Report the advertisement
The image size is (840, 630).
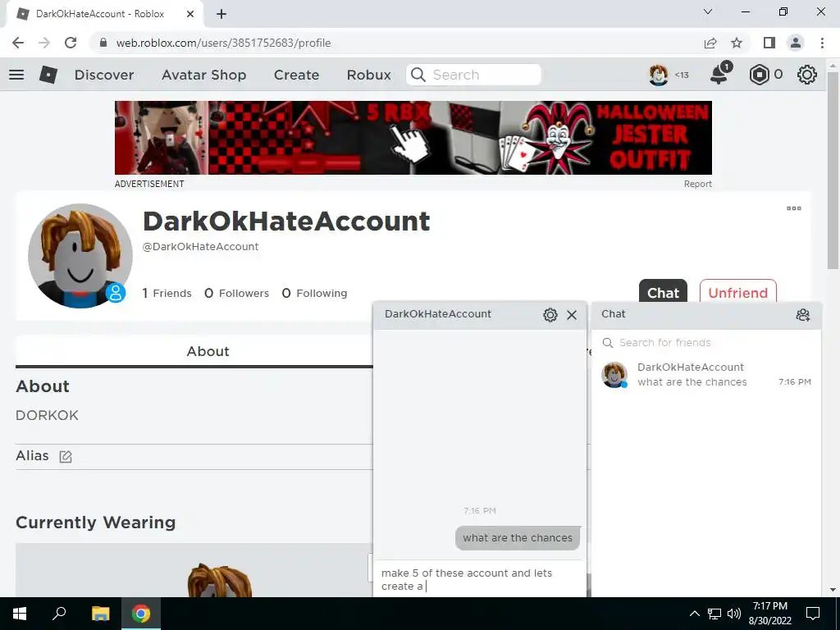697,184
